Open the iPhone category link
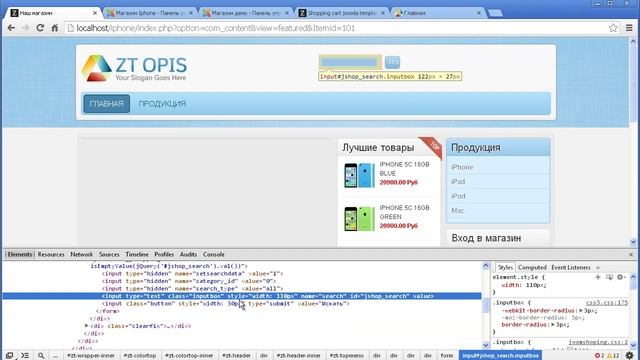The height and width of the screenshot is (360, 640). [x=462, y=167]
